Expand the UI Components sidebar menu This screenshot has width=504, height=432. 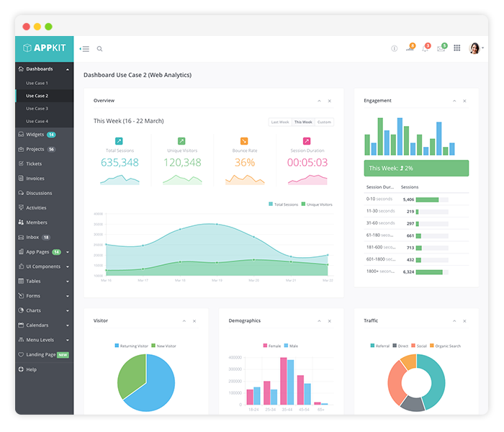click(x=43, y=266)
